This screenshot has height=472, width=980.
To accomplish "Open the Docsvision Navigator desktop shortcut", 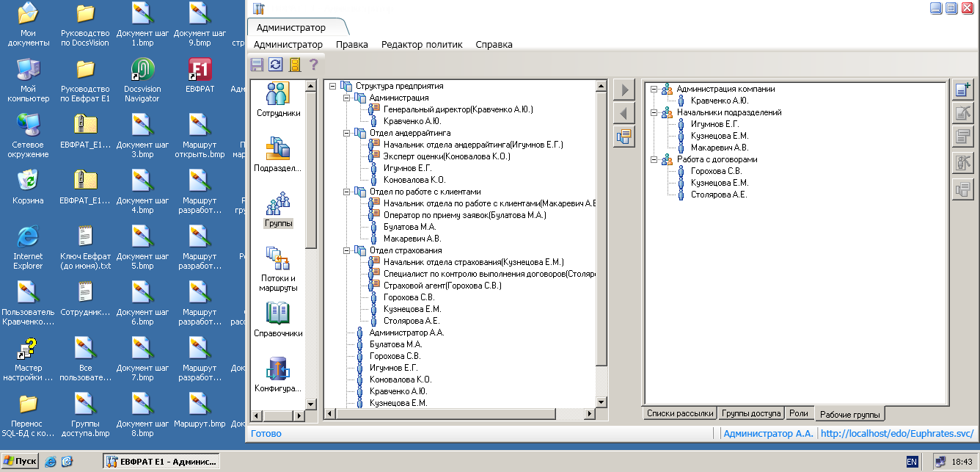I will point(142,81).
